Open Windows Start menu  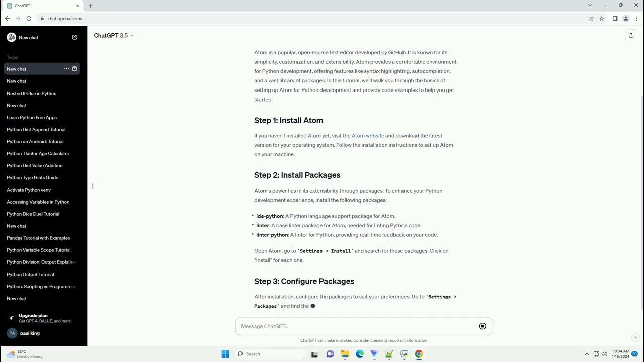[225, 354]
